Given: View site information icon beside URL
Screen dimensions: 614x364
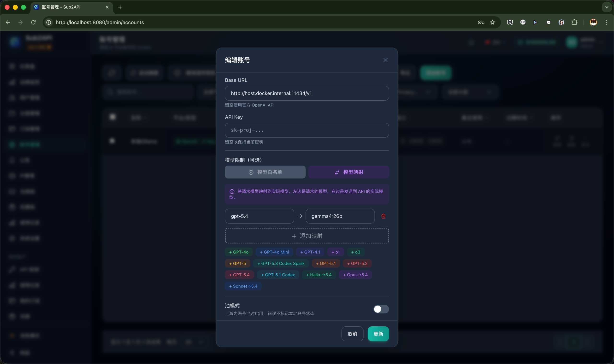Looking at the screenshot, I should pyautogui.click(x=49, y=22).
